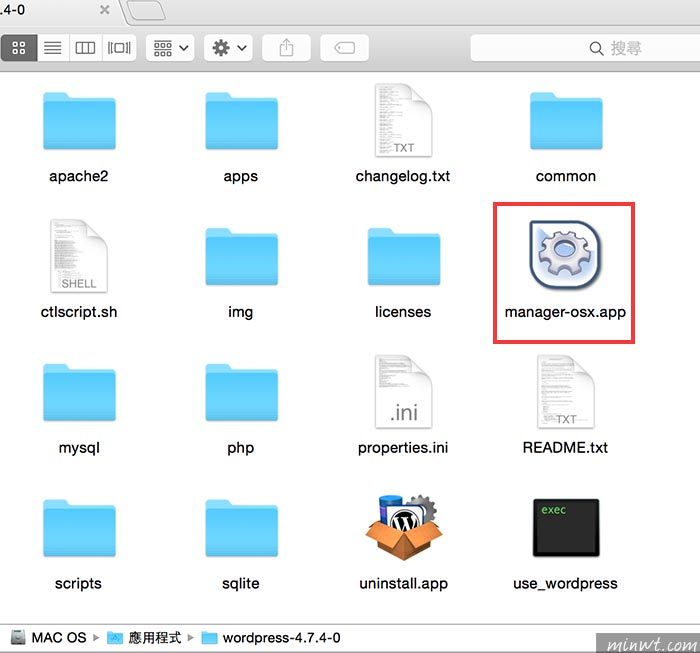Open the mysql folder
The height and width of the screenshot is (653, 700).
[79, 392]
